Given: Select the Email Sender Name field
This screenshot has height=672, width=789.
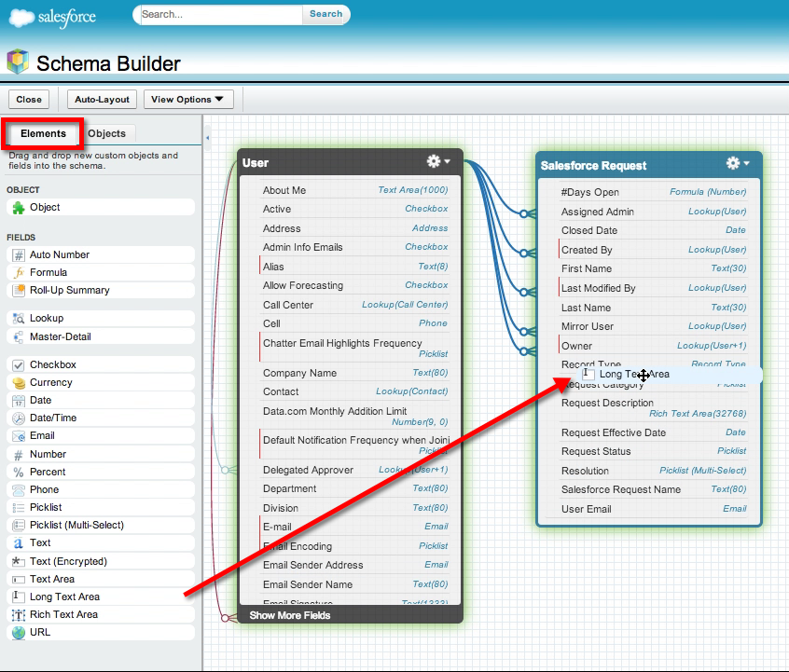Looking at the screenshot, I should click(354, 584).
